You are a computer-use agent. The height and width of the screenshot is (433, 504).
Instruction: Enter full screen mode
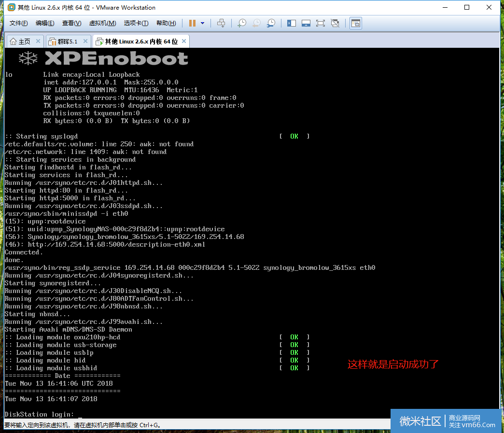[x=321, y=23]
